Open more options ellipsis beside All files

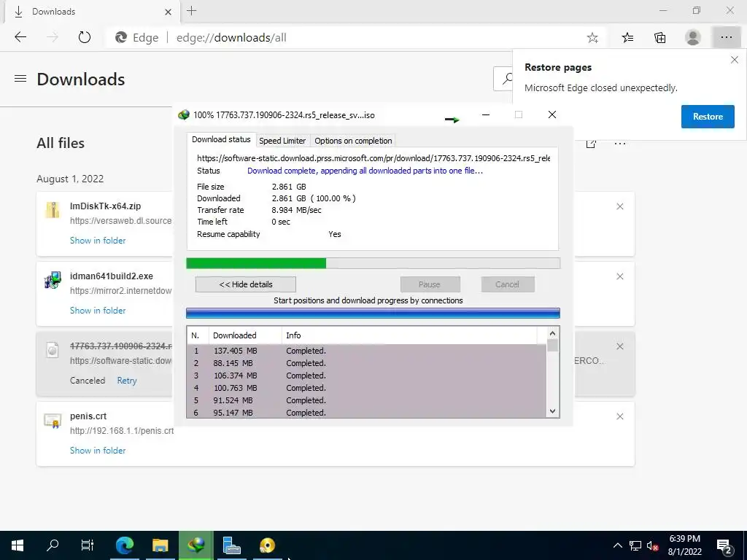tap(620, 144)
